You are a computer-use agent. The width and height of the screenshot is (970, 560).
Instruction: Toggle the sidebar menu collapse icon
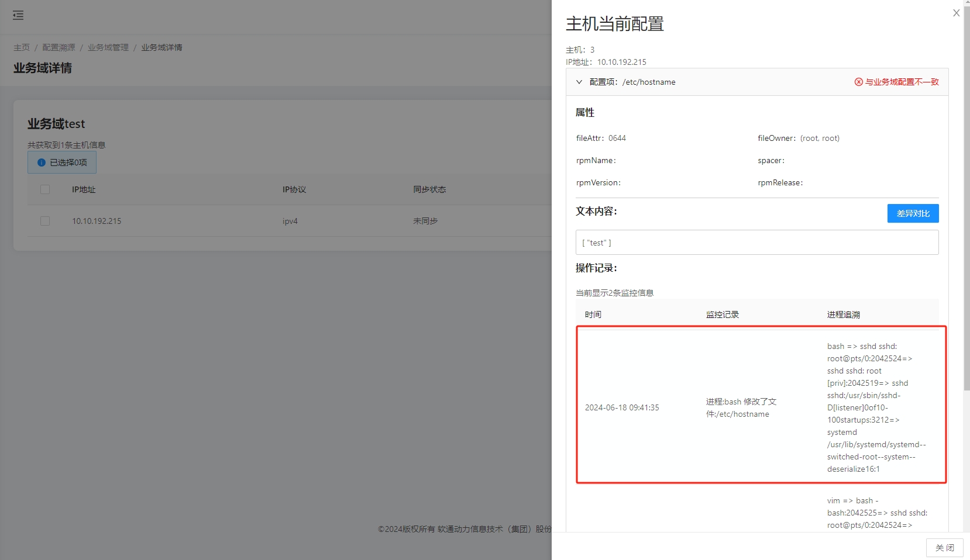(18, 15)
